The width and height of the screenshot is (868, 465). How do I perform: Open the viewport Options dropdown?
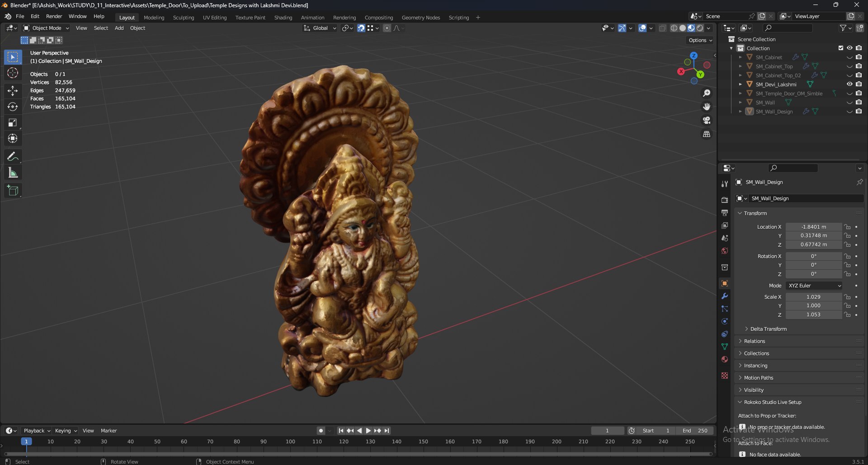coord(700,40)
